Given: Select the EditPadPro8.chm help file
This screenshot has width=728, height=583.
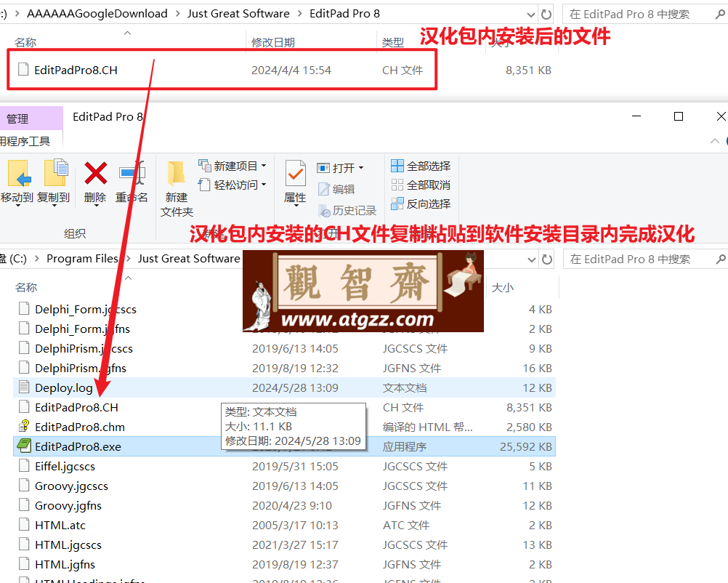Looking at the screenshot, I should pyautogui.click(x=80, y=427).
